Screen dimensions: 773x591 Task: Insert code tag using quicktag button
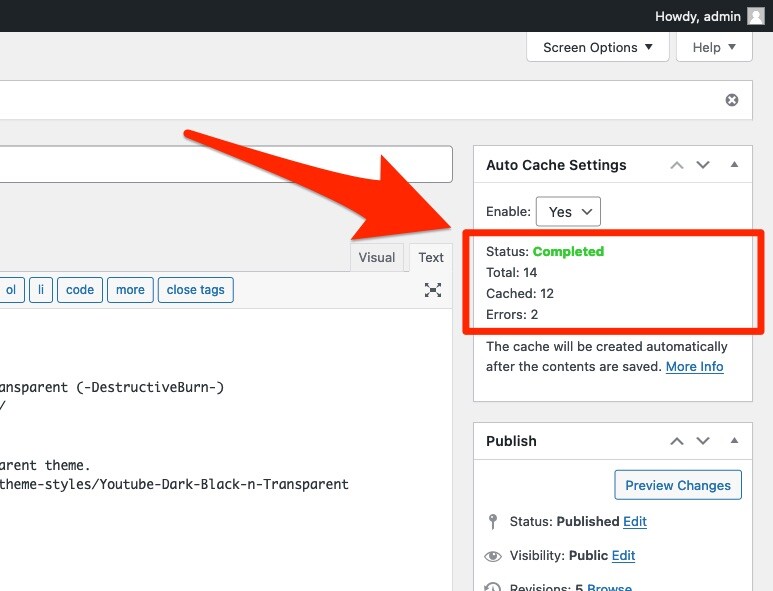click(x=80, y=290)
